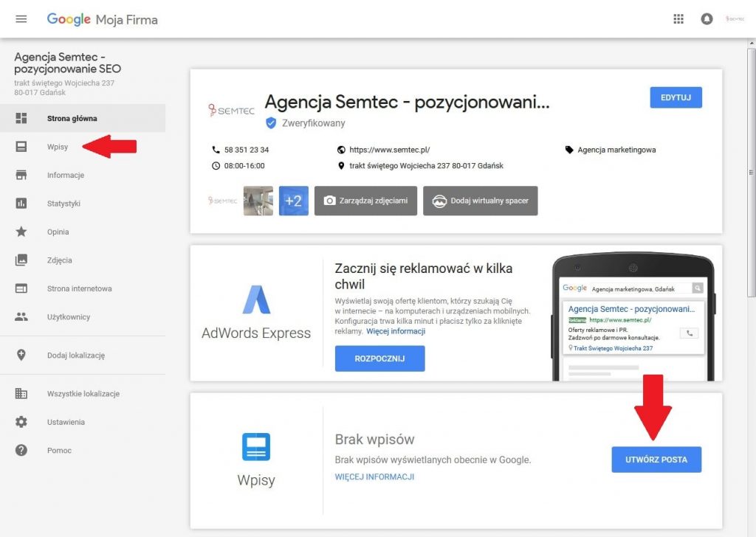Open the office interior photo thumbnail
The image size is (756, 537).
258,201
